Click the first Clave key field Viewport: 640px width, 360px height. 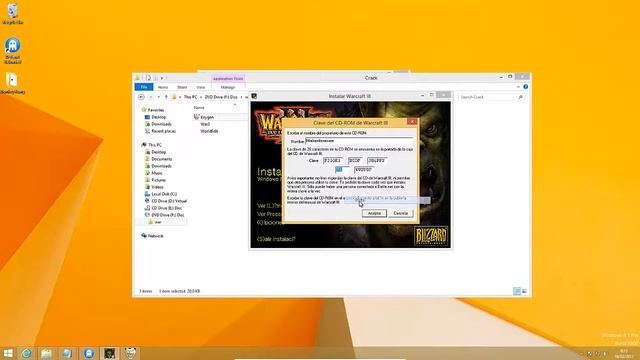[333, 160]
